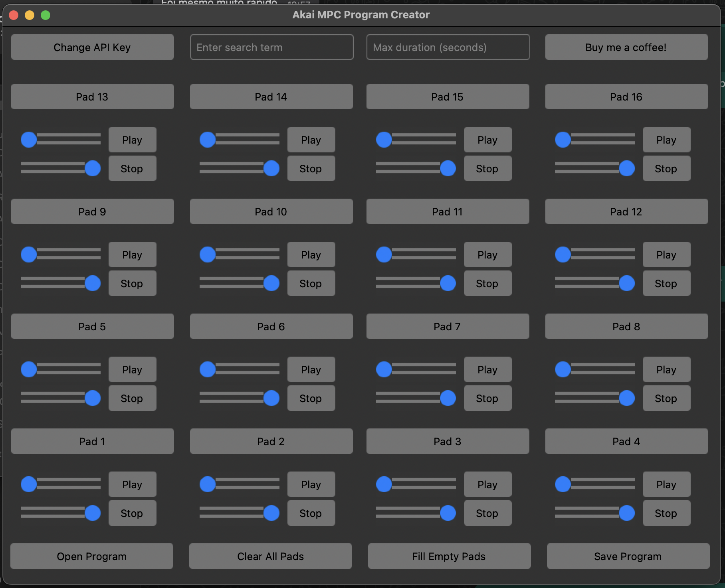The image size is (725, 588).
Task: Click the Pad 13 lower slider handle
Action: 93,168
